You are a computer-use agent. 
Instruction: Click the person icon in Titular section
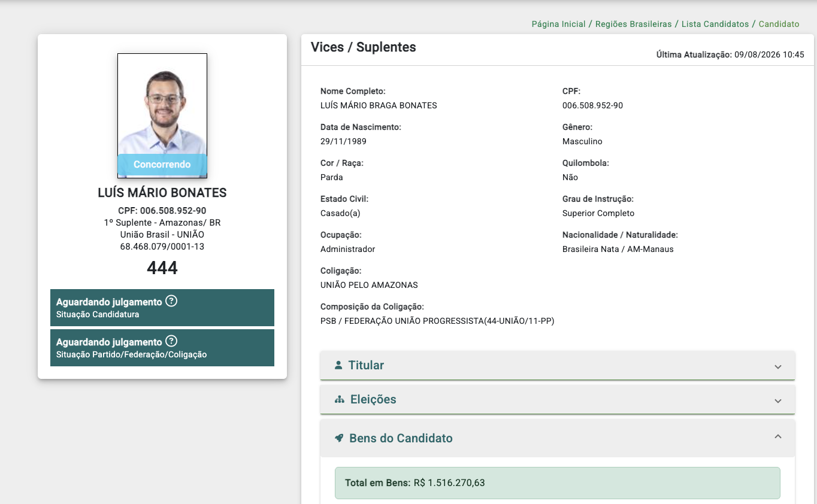[338, 365]
